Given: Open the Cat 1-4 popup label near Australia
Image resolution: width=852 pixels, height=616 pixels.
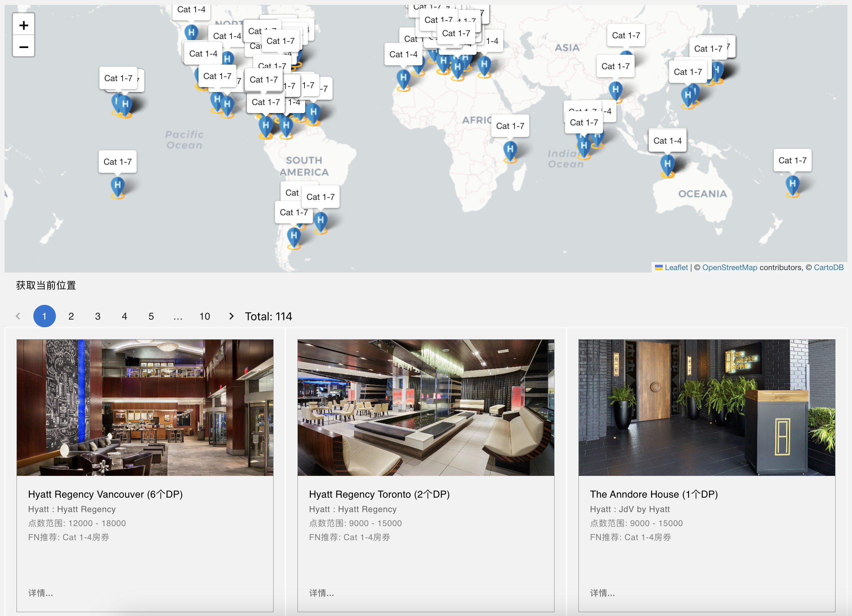Looking at the screenshot, I should click(x=667, y=140).
